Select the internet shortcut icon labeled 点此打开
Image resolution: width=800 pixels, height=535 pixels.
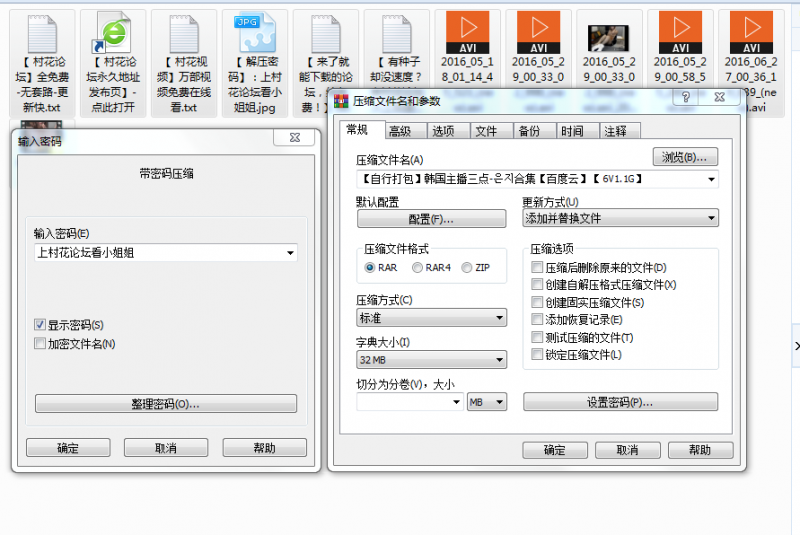point(112,40)
